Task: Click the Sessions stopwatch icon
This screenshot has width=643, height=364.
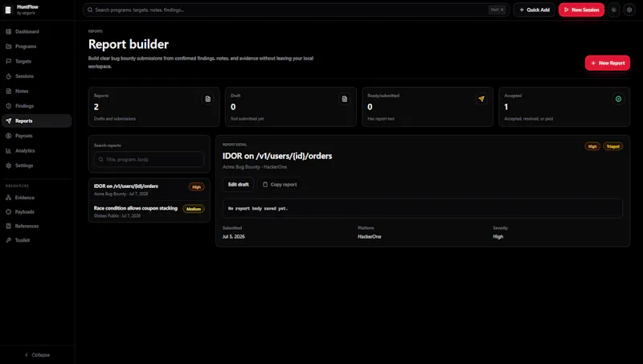Action: [9, 76]
